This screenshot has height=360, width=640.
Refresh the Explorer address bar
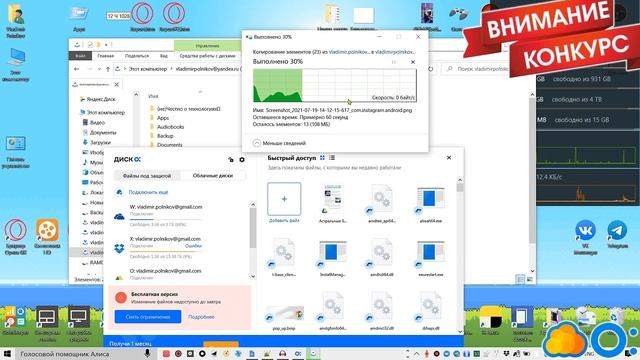click(x=430, y=69)
